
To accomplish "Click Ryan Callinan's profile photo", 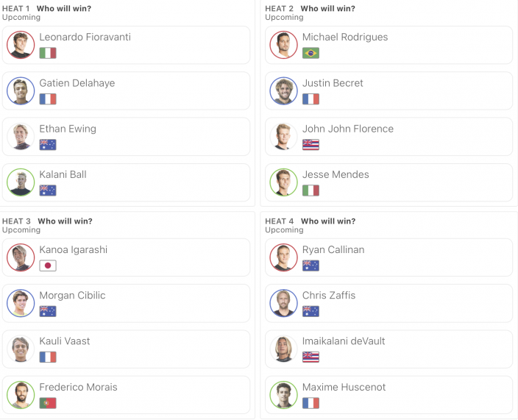I will click(283, 257).
